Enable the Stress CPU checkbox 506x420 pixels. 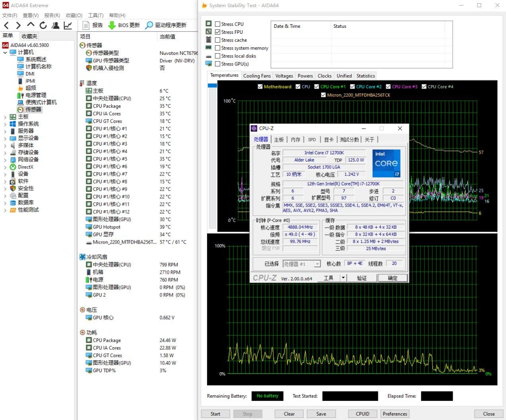coord(218,24)
